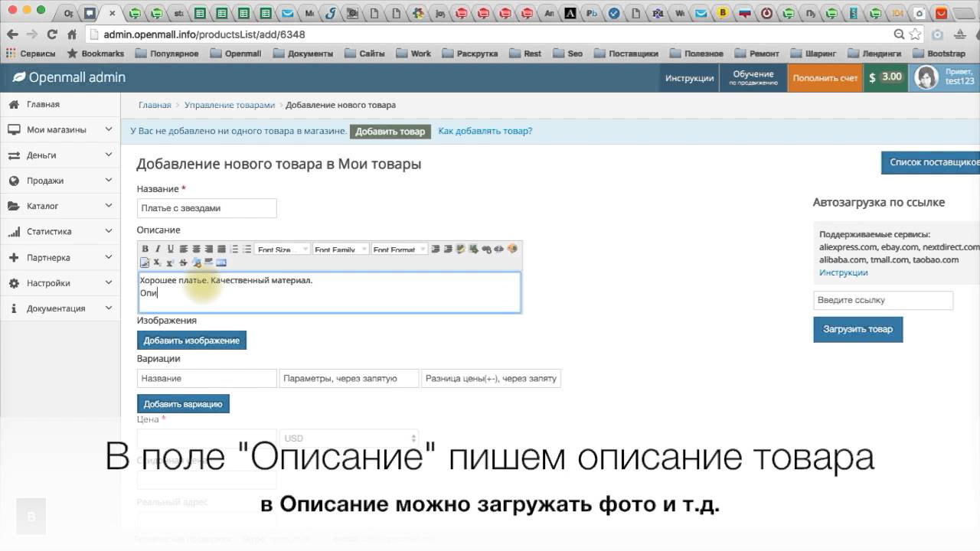Click Добавить товар in notice bar
Viewport: 980px width, 551px height.
click(390, 132)
